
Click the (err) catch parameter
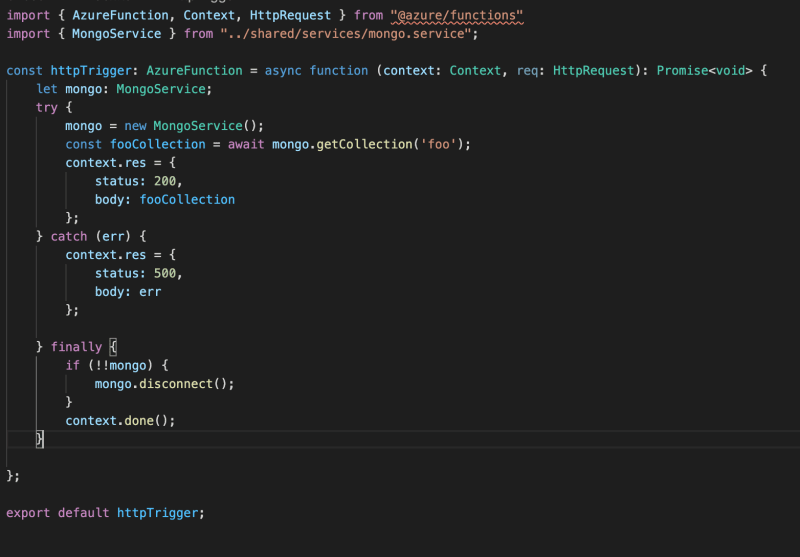coord(113,237)
